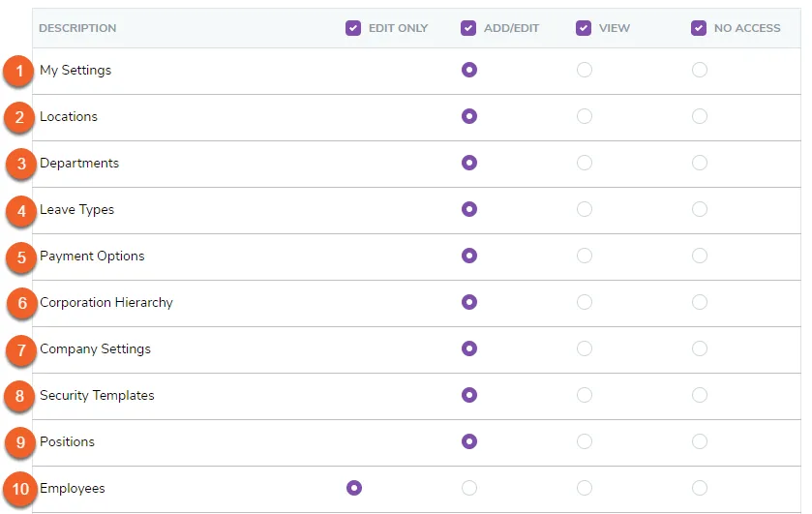Select Edit Only for Employees
Screen dimensions: 812x514
[x=354, y=488]
